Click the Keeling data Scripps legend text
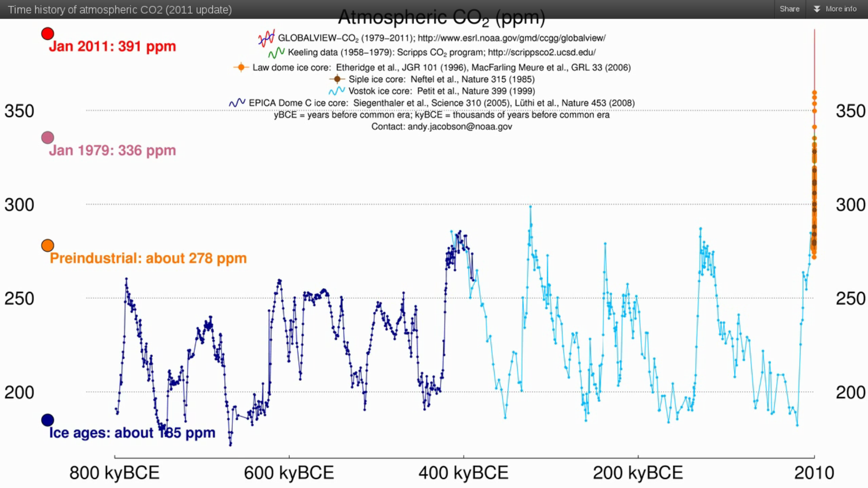This screenshot has height=488, width=868. coord(442,52)
